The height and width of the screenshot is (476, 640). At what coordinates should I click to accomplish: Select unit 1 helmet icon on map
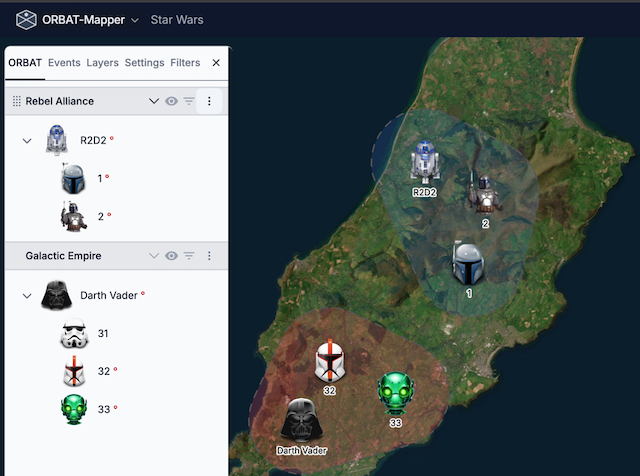468,265
